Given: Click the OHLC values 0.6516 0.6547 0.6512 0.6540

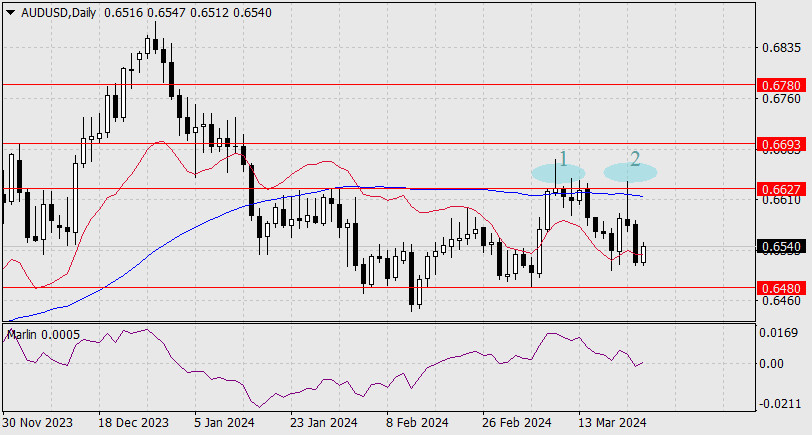Looking at the screenshot, I should point(187,13).
